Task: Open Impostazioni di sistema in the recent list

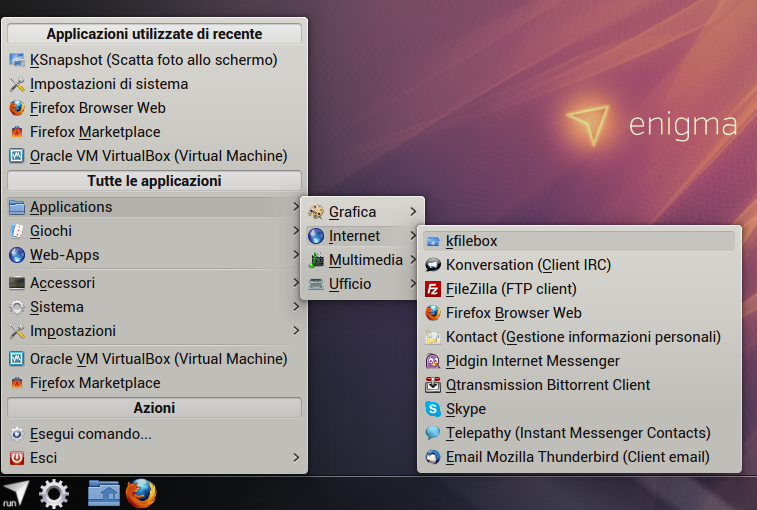Action: point(154,84)
